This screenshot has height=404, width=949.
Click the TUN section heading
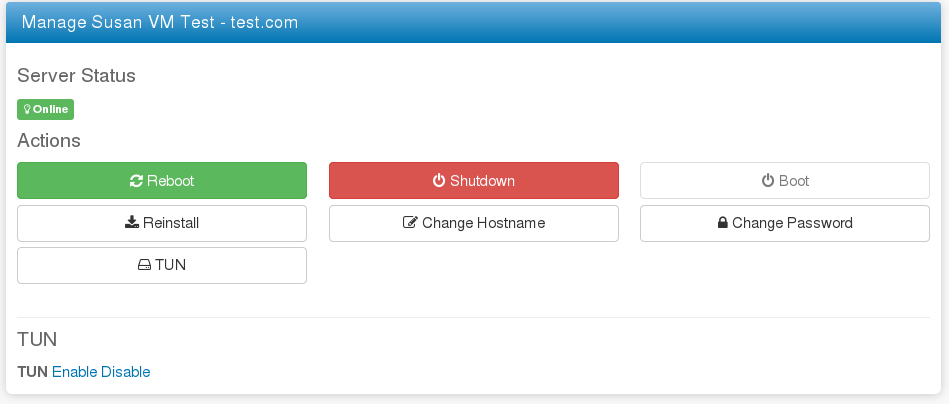point(37,339)
